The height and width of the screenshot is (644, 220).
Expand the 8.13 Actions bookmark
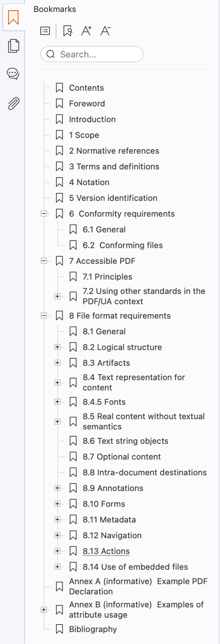pyautogui.click(x=58, y=551)
